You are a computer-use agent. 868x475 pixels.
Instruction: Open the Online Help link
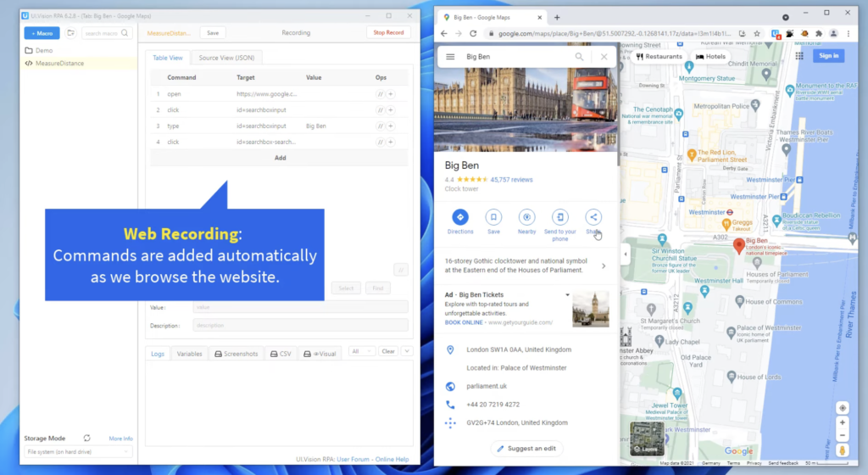392,459
